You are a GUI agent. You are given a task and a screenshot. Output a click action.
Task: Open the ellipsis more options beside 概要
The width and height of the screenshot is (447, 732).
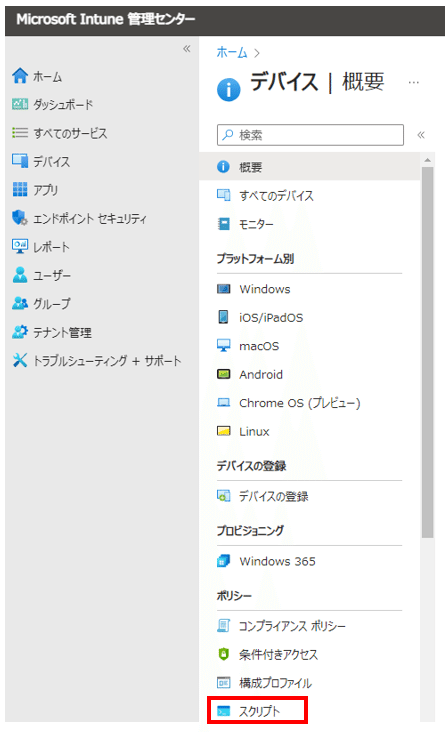click(413, 83)
